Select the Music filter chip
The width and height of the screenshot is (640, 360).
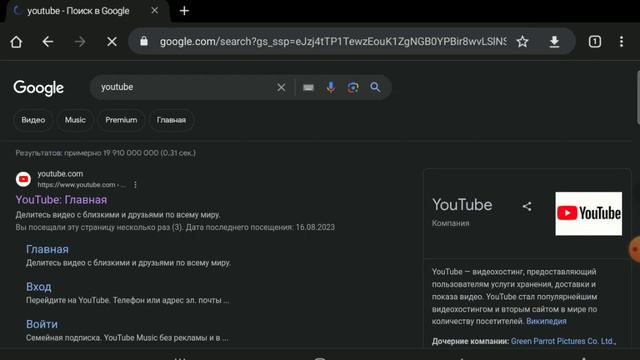75,120
